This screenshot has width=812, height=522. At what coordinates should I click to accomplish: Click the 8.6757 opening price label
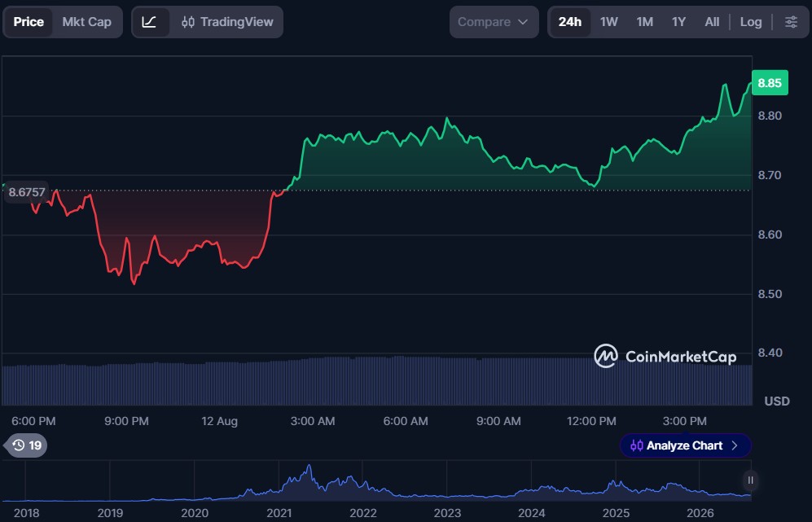[26, 192]
